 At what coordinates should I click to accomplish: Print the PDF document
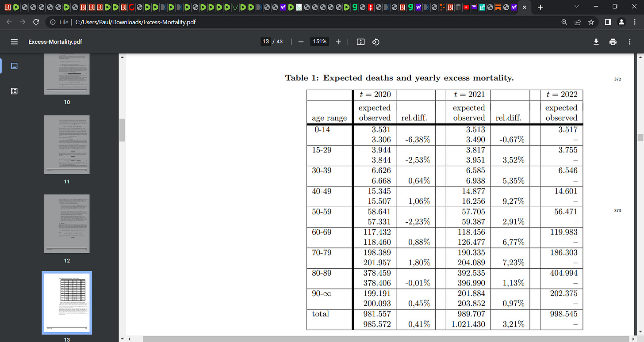613,42
